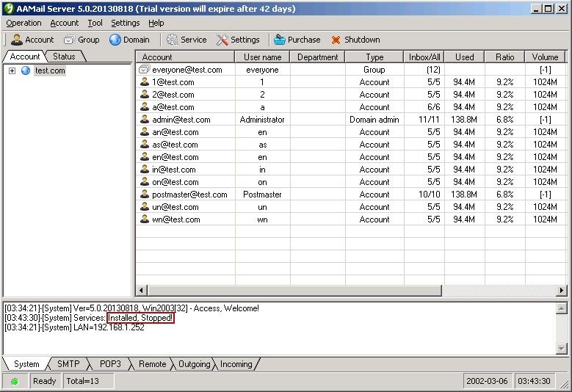Switch to the Remote log tab
This screenshot has width=572, height=392.
click(x=152, y=364)
